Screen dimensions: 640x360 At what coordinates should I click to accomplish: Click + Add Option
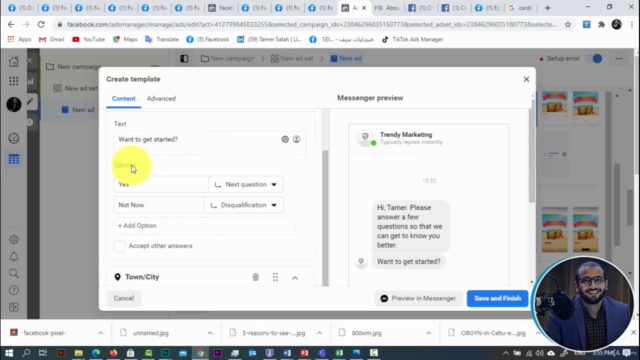(204, 226)
